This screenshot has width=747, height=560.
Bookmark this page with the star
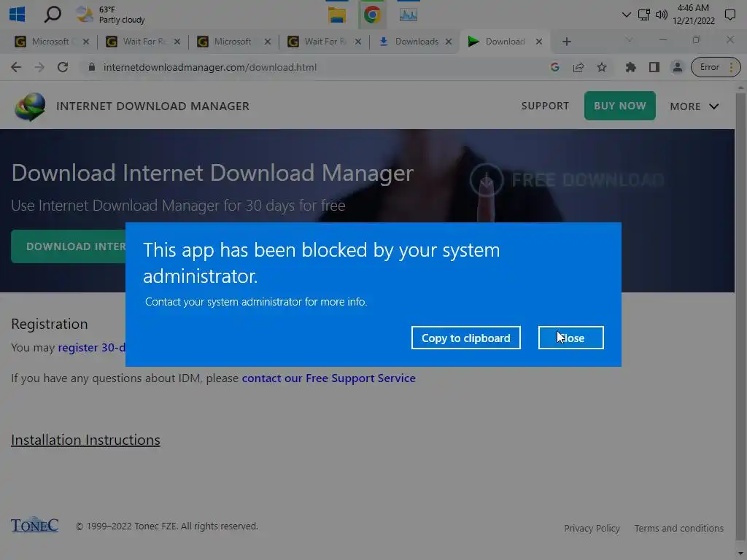[602, 67]
